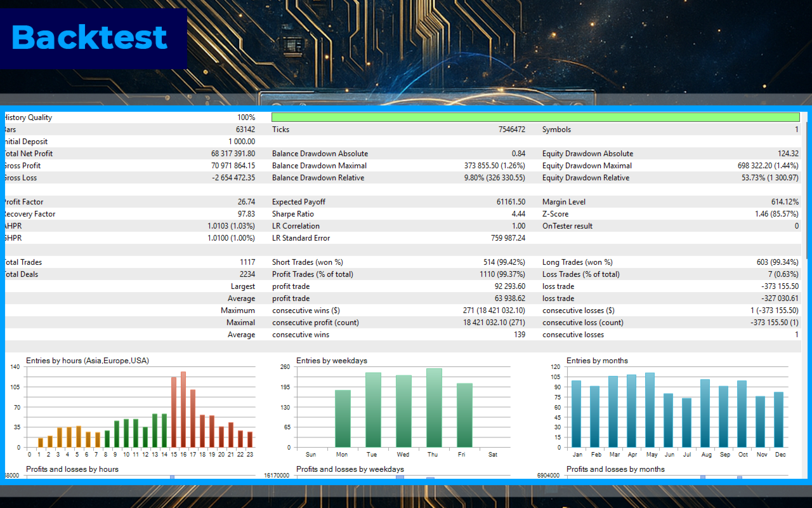Click the tallest red bar at hour 16
The width and height of the screenshot is (812, 508).
coord(183,410)
